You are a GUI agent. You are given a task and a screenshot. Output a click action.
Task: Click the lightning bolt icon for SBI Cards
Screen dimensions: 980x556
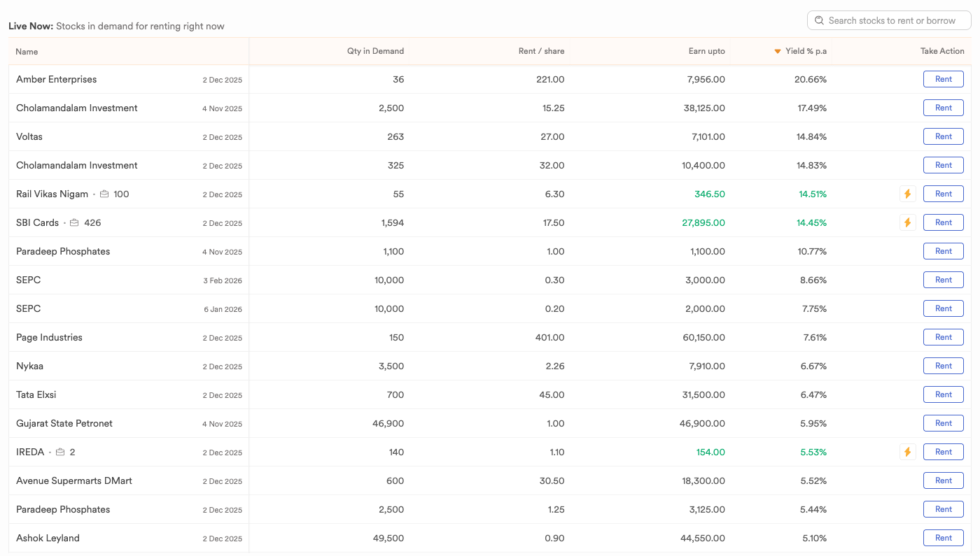(907, 223)
